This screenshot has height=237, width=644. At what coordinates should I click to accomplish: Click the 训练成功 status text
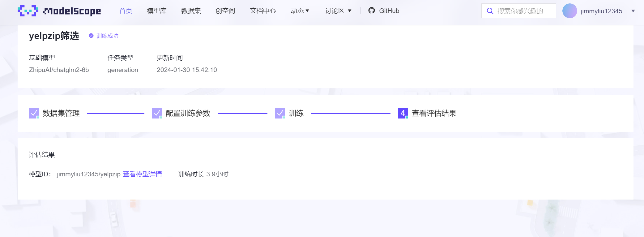pos(107,36)
